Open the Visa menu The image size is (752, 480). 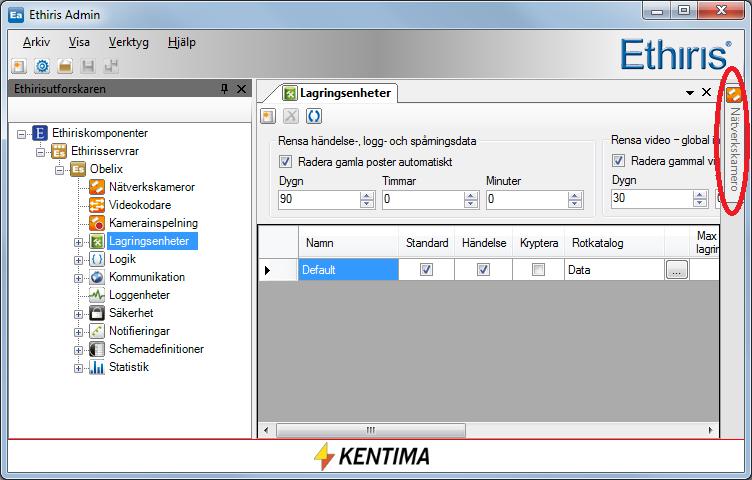(79, 42)
